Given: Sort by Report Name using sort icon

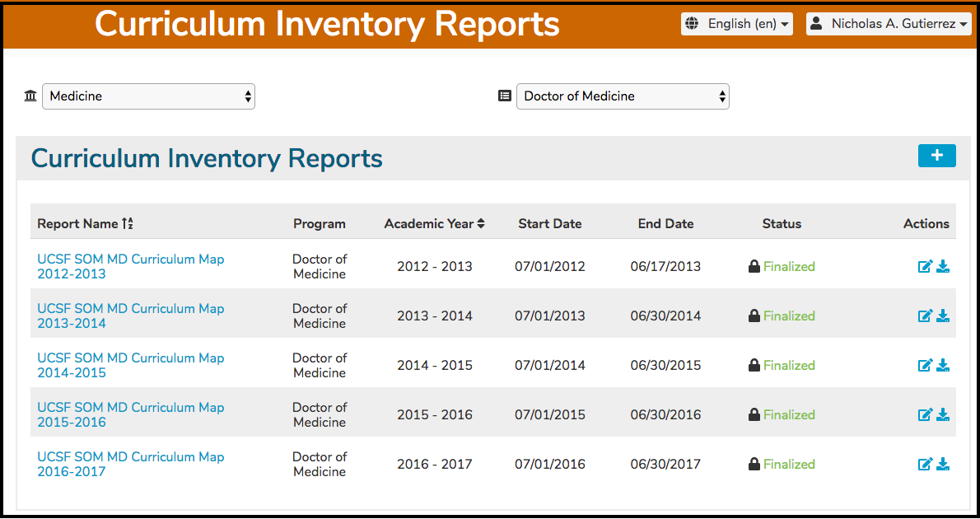Looking at the screenshot, I should click(x=128, y=224).
